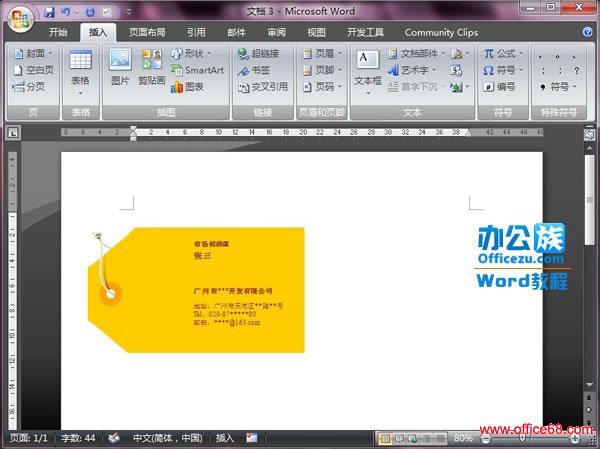This screenshot has width=600, height=449.
Task: Insert clip art (剪贴画)
Action: pos(152,67)
